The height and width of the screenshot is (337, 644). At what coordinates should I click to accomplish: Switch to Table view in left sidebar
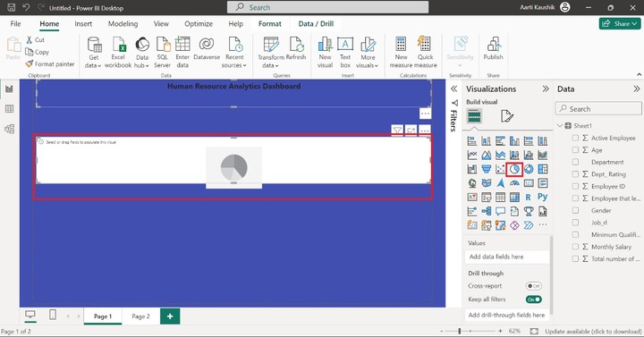point(9,109)
